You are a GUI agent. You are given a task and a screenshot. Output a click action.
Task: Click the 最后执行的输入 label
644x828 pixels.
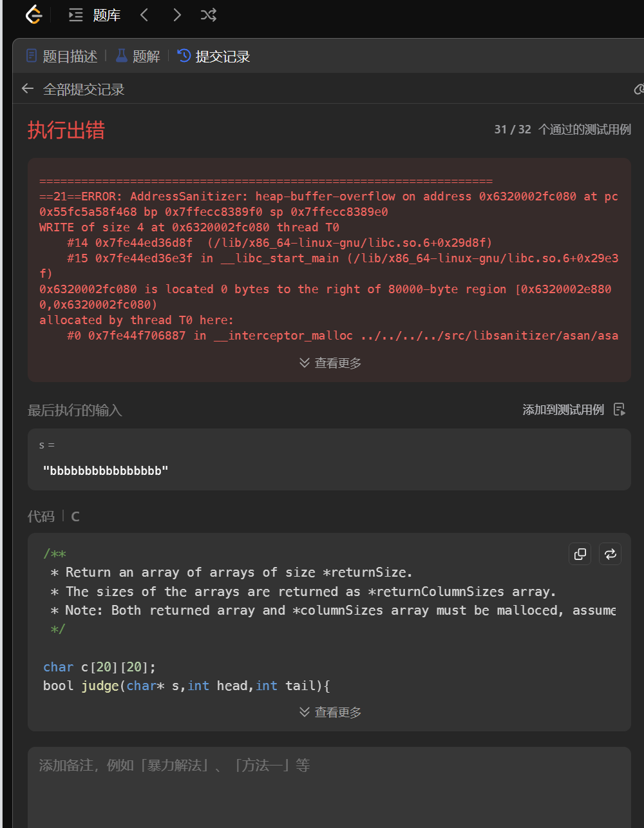coord(75,410)
